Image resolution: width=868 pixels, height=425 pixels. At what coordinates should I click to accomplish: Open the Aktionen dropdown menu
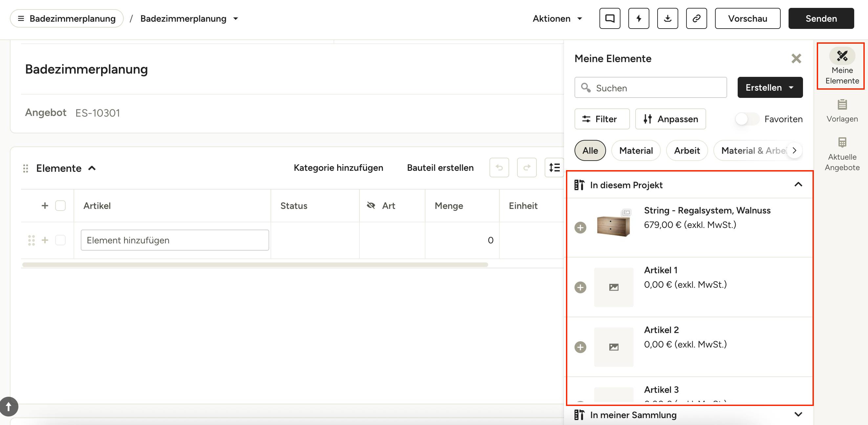[557, 18]
